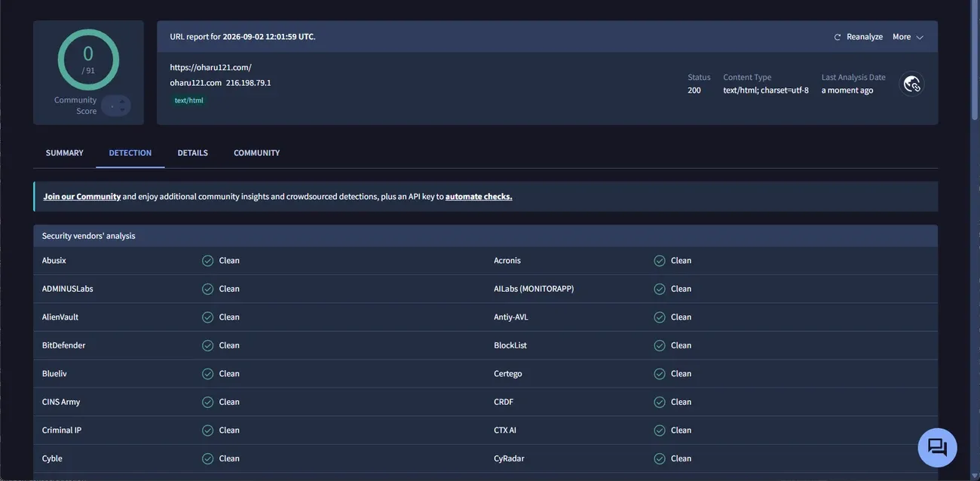Go to the Community tab

(256, 153)
